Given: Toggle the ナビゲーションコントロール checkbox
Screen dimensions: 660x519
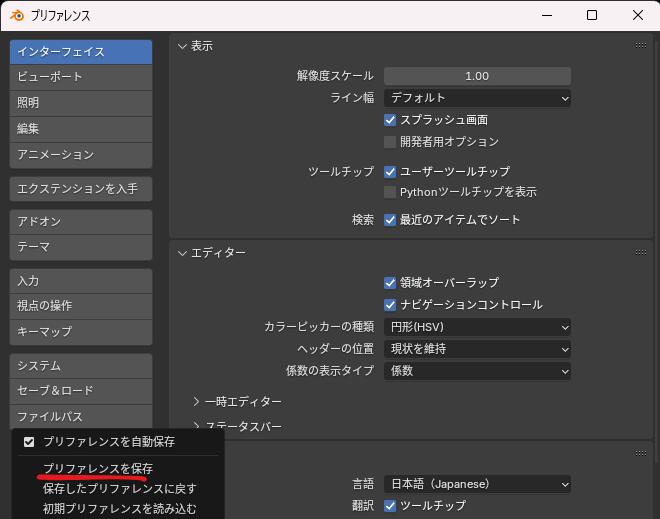Looking at the screenshot, I should point(390,305).
